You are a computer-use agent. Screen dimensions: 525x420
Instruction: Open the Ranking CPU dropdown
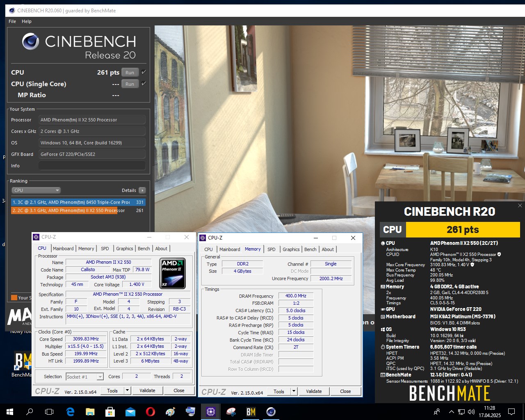pos(36,190)
